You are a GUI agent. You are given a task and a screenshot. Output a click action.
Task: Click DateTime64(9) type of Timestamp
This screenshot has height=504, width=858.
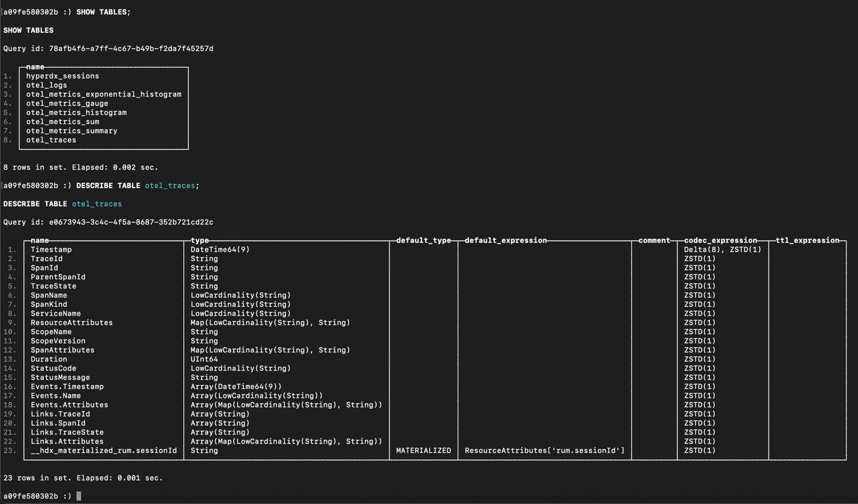pyautogui.click(x=220, y=249)
